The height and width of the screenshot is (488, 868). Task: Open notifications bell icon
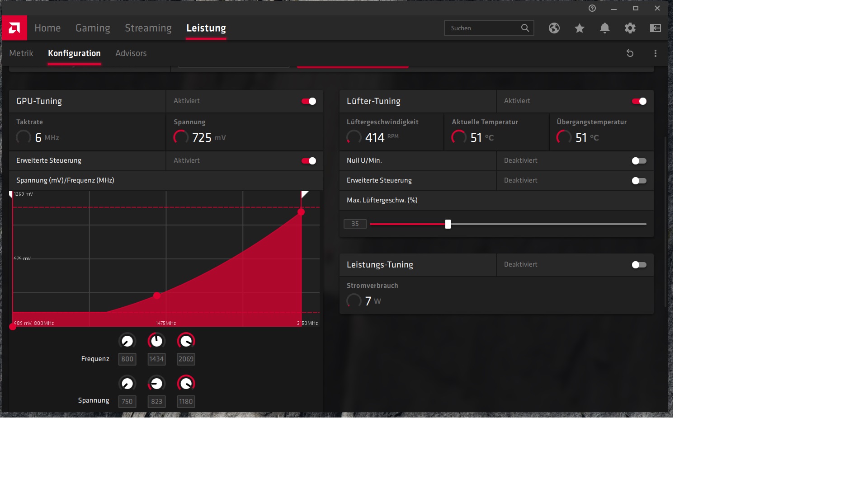[605, 28]
